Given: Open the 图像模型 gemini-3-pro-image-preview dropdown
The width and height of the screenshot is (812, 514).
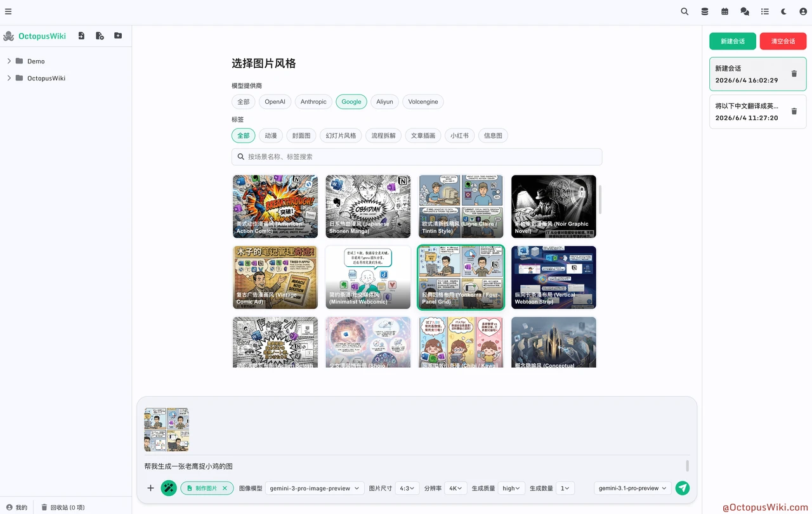Looking at the screenshot, I should (x=314, y=489).
